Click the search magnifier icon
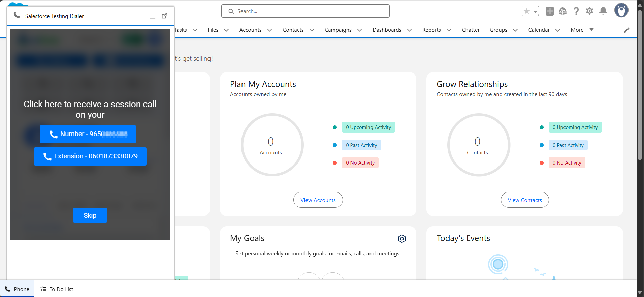This screenshot has width=644, height=297. click(231, 11)
